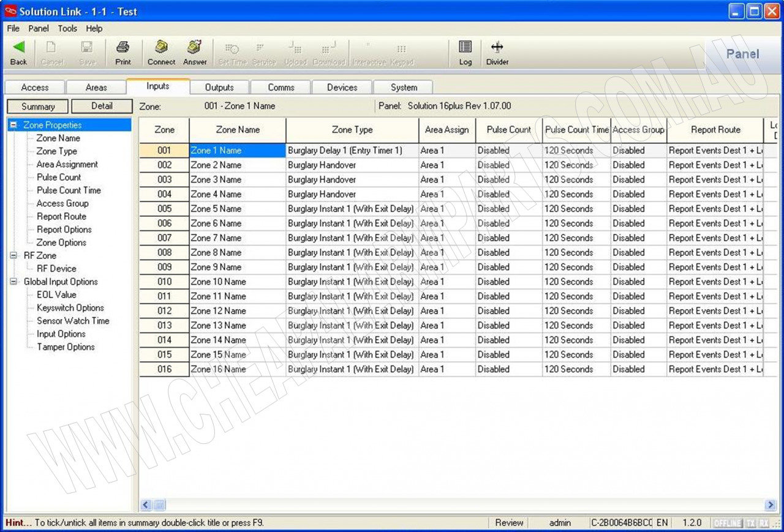Click the Download toolbar icon

click(x=329, y=53)
